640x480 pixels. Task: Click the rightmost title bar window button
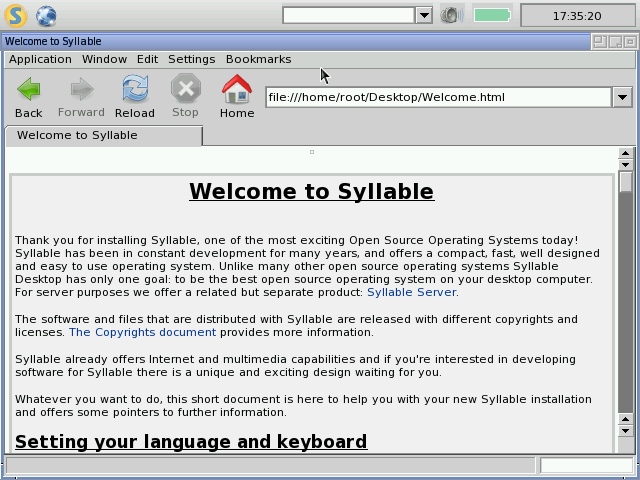coord(630,41)
